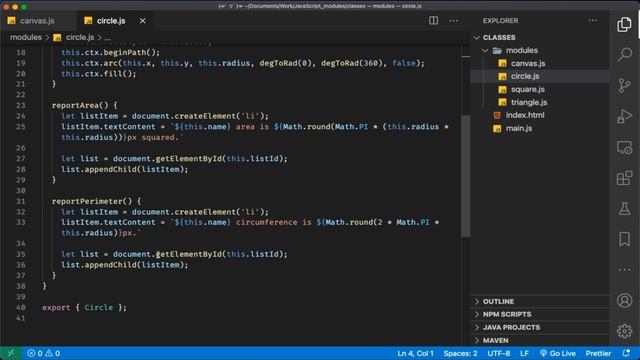
Task: Click the editor vertical scrollbar thumb
Action: point(465,176)
